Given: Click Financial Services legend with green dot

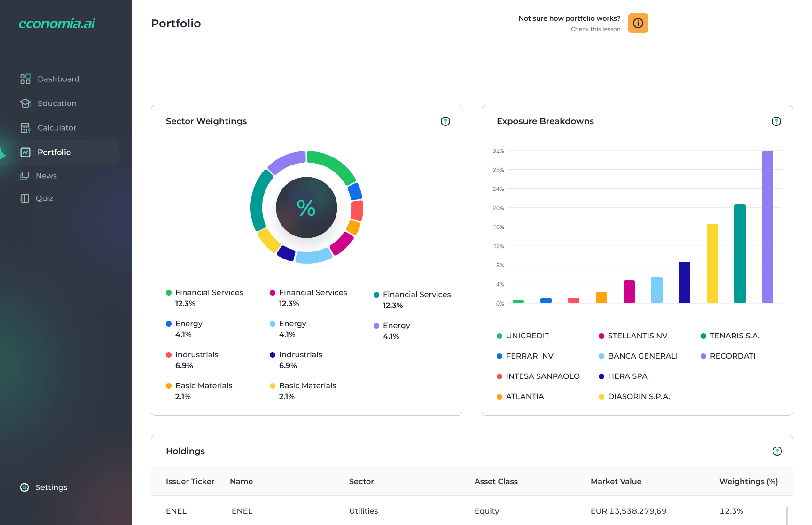Looking at the screenshot, I should [x=205, y=298].
